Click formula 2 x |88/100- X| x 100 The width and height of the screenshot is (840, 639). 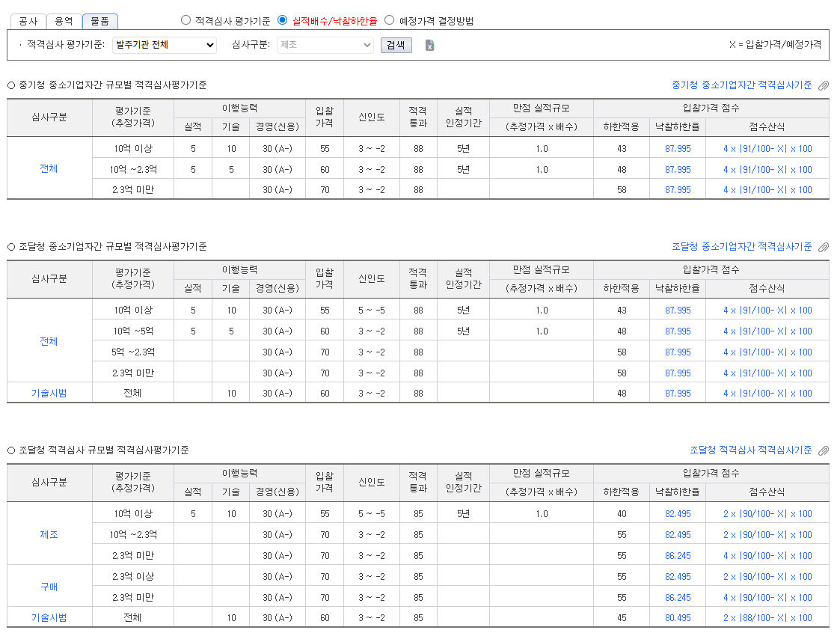click(x=767, y=618)
